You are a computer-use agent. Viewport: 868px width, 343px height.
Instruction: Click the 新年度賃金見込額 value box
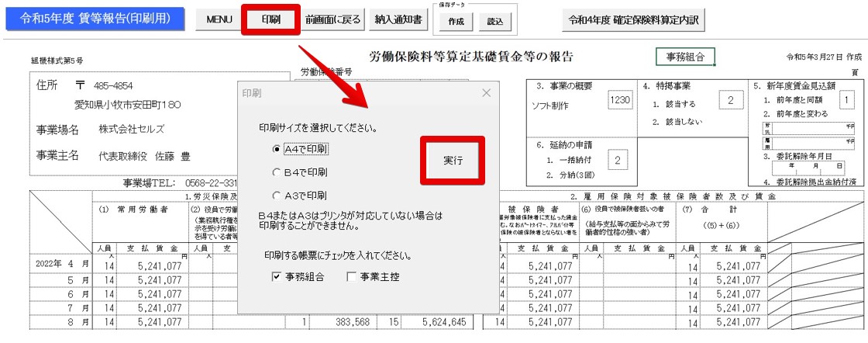coord(847,100)
